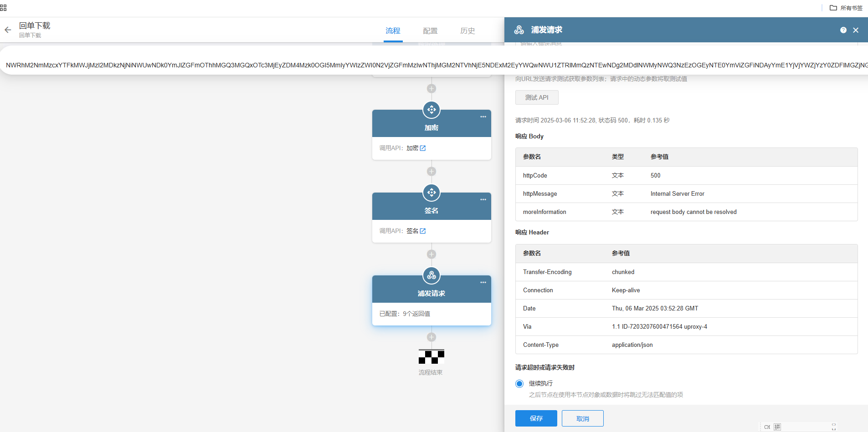Switch to the 配置 tab
The width and height of the screenshot is (868, 432).
pyautogui.click(x=430, y=30)
